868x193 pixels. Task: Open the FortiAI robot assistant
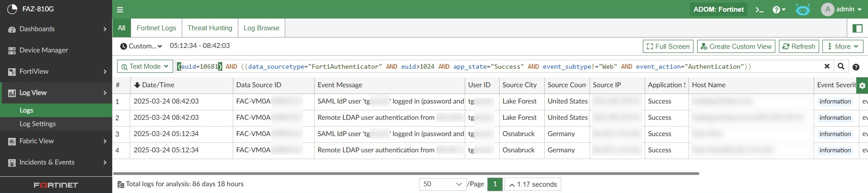pyautogui.click(x=803, y=9)
